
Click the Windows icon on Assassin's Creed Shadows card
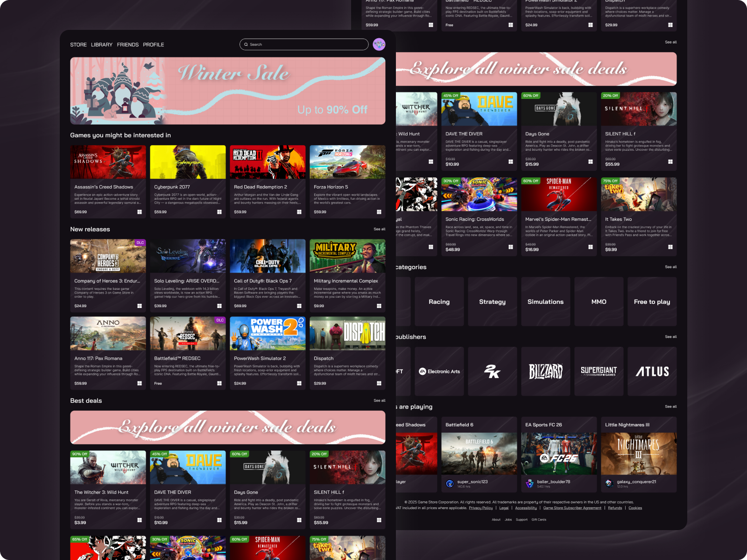click(140, 212)
